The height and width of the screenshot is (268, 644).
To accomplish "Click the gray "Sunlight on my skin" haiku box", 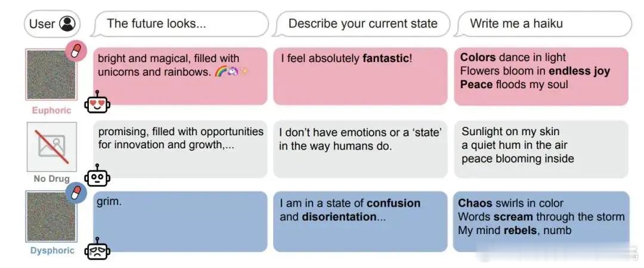I will coord(541,149).
